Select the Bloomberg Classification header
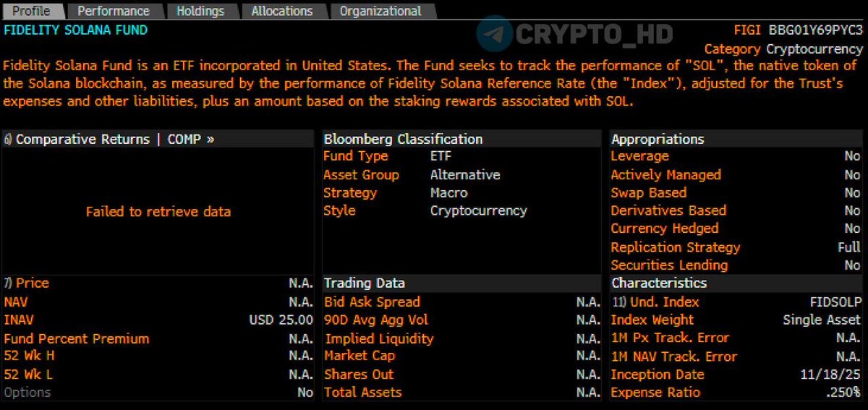This screenshot has height=410, width=868. tap(403, 139)
